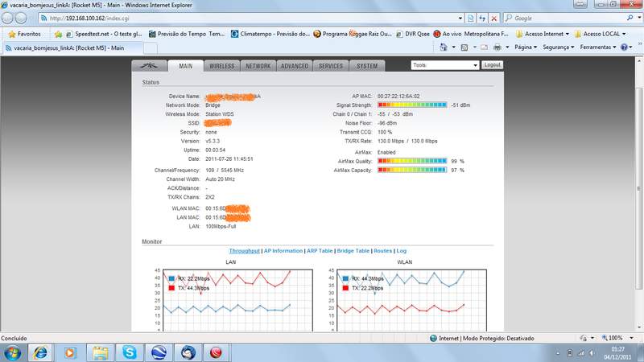Viewport: 644px width, 362px height.
Task: Click the search magnifier icon
Action: pos(630,18)
